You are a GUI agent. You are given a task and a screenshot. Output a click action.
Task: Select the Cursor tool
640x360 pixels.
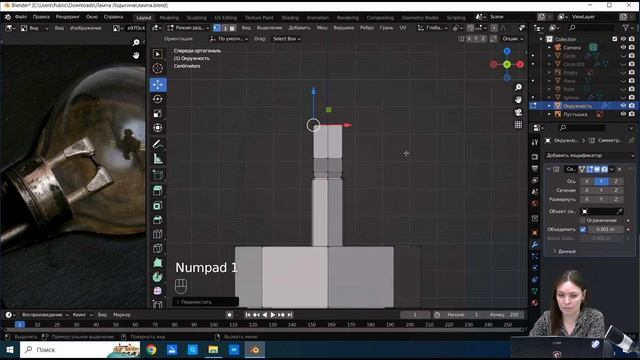[x=158, y=68]
